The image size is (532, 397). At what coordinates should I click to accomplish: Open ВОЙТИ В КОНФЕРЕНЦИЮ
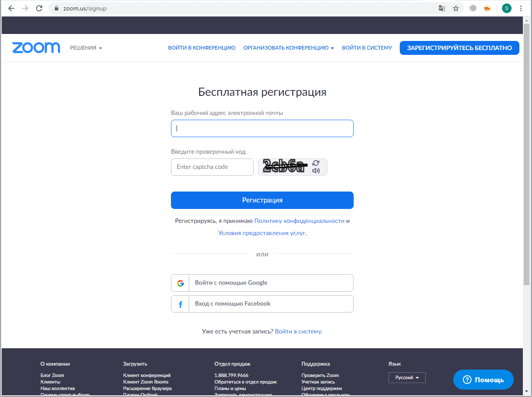[202, 48]
